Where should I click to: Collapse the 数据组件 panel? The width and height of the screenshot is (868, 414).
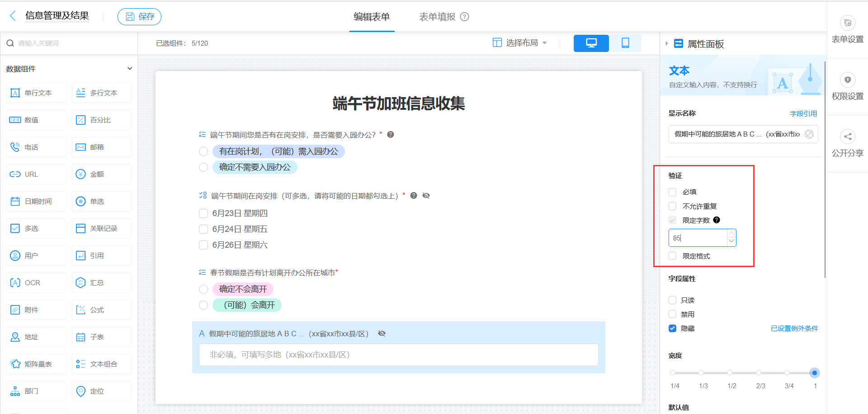click(x=130, y=68)
